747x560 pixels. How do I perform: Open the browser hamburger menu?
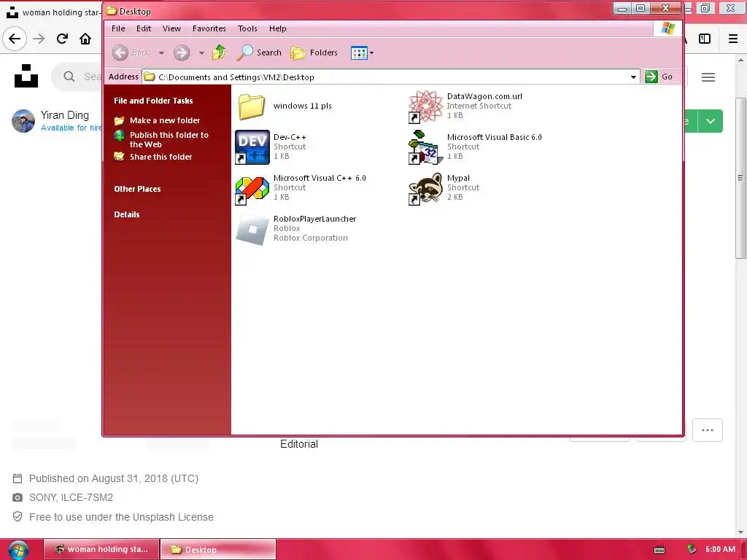pyautogui.click(x=733, y=39)
